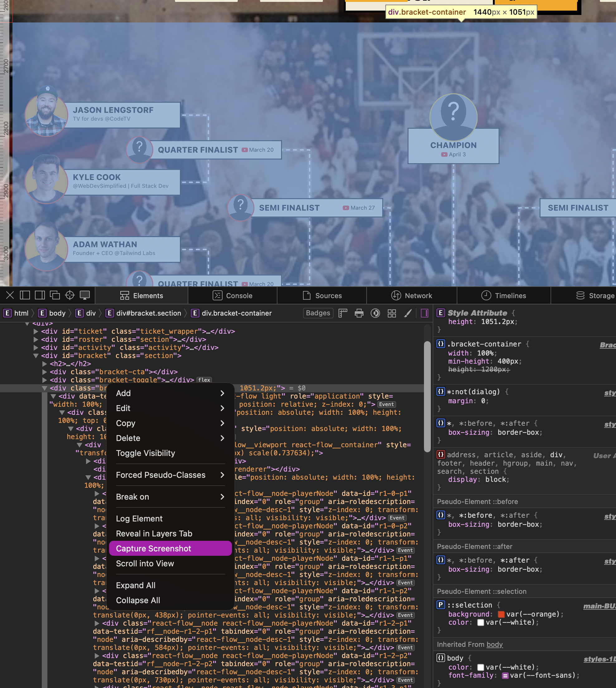Open the grid overlay options icon

point(392,313)
